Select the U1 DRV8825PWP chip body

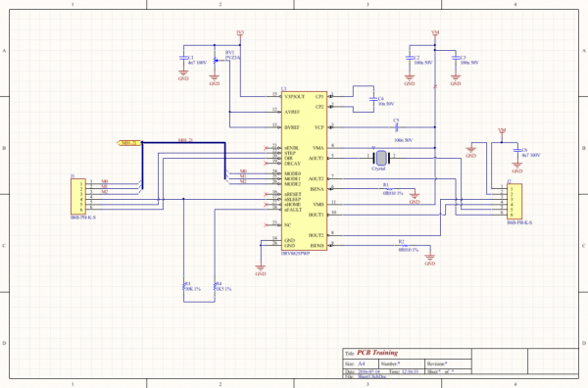coord(304,170)
